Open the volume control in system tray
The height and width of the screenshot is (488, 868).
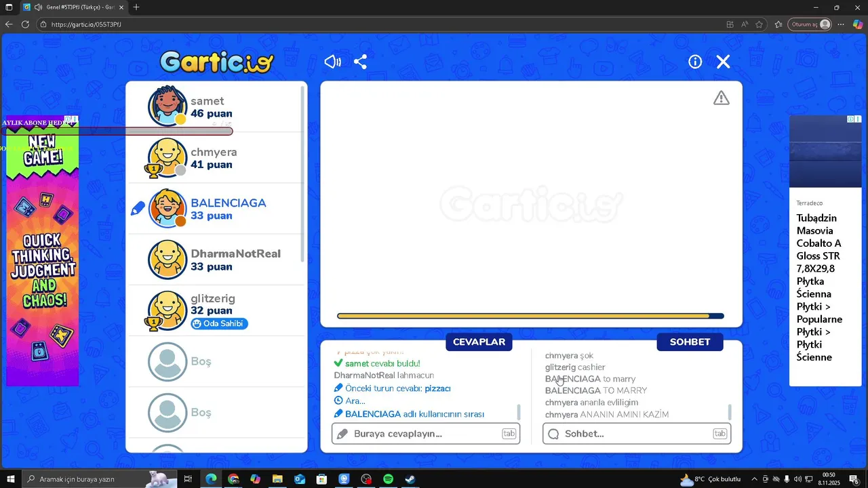(798, 479)
